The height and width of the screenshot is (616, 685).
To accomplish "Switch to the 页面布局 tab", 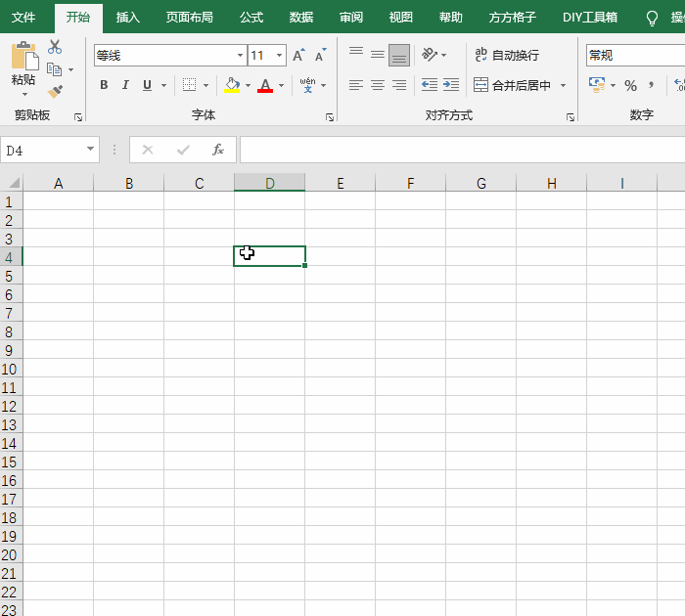I will tap(189, 18).
